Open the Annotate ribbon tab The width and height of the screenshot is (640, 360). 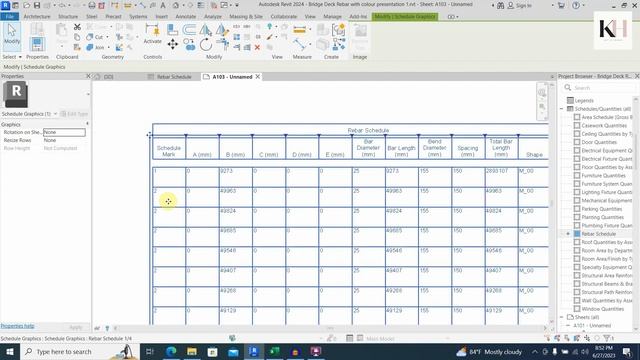(186, 16)
